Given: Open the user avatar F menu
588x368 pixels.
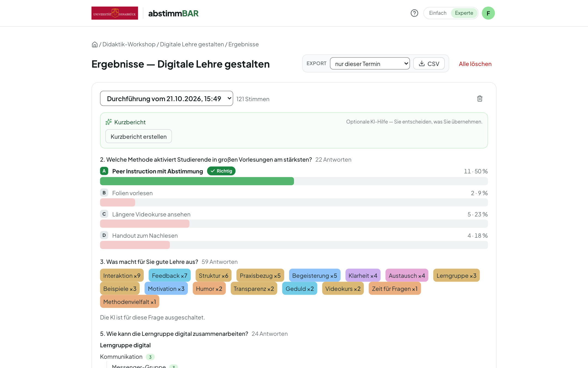Looking at the screenshot, I should coord(488,13).
